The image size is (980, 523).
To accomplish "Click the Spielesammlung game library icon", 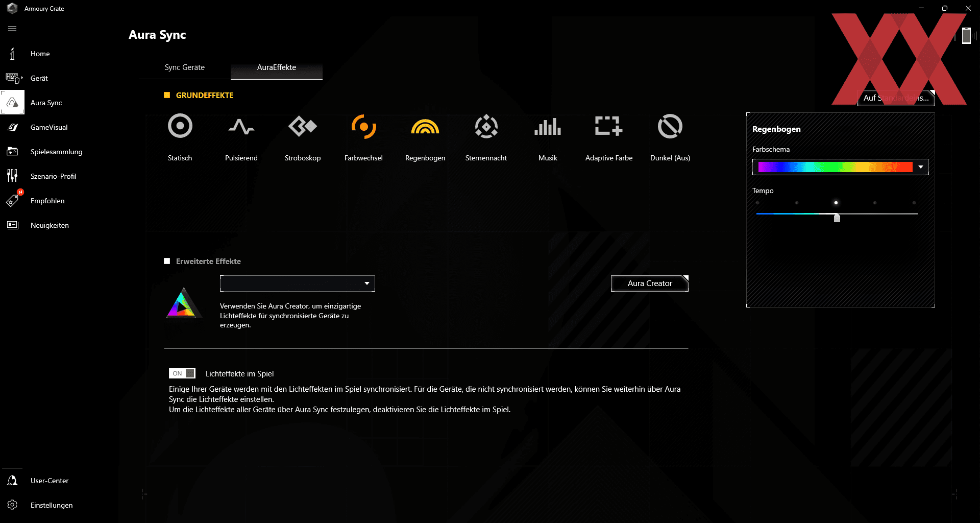I will [x=12, y=152].
